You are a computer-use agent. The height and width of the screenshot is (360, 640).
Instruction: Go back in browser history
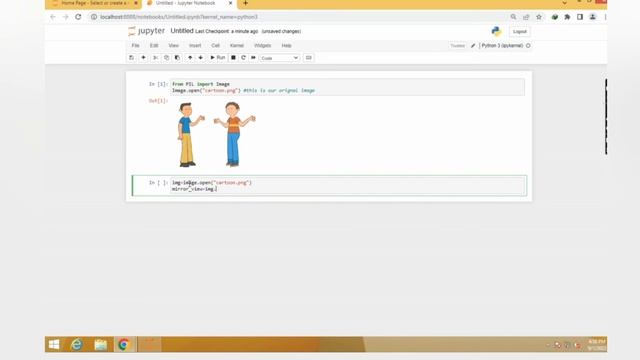pos(53,17)
